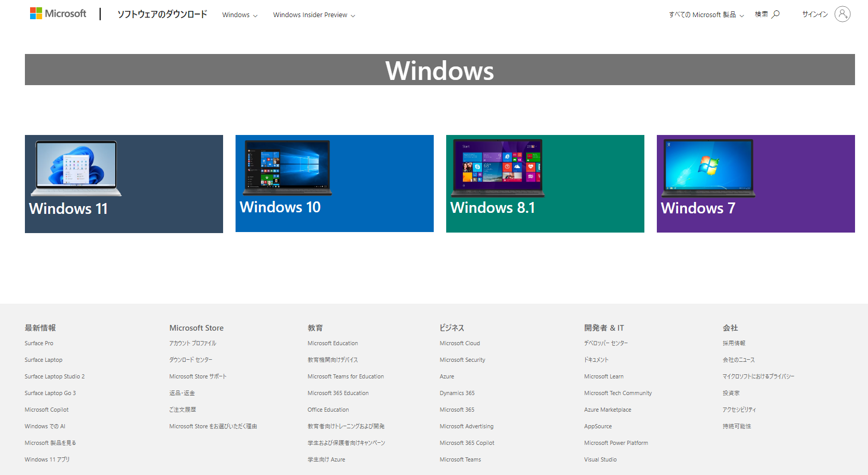The width and height of the screenshot is (868, 475).
Task: Open search by clicking the magnifier icon
Action: 777,14
